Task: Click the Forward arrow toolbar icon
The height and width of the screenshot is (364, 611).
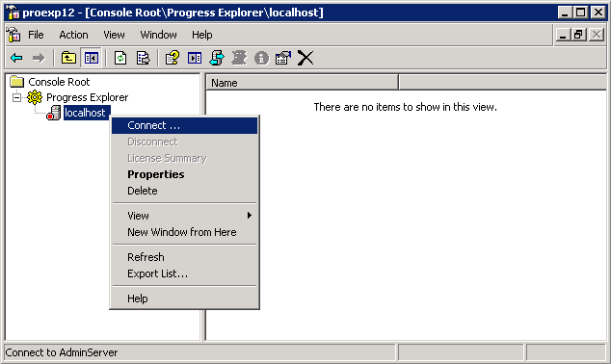Action: pyautogui.click(x=39, y=59)
